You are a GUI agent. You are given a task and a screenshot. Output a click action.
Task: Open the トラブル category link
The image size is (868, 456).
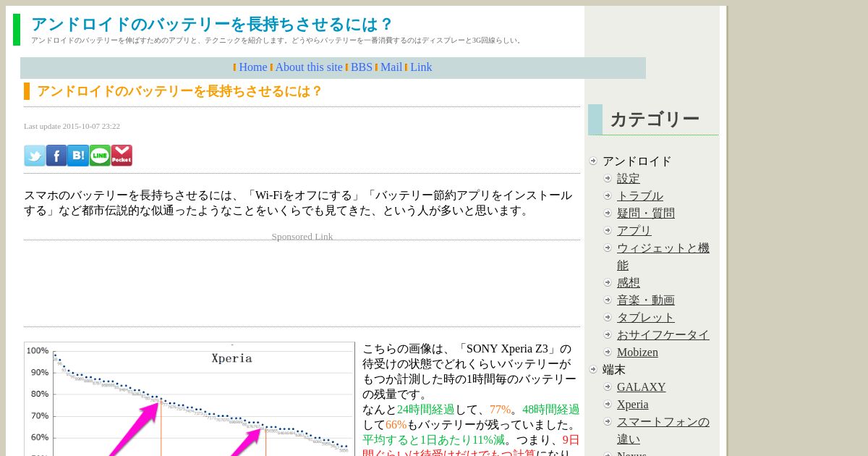(x=640, y=196)
